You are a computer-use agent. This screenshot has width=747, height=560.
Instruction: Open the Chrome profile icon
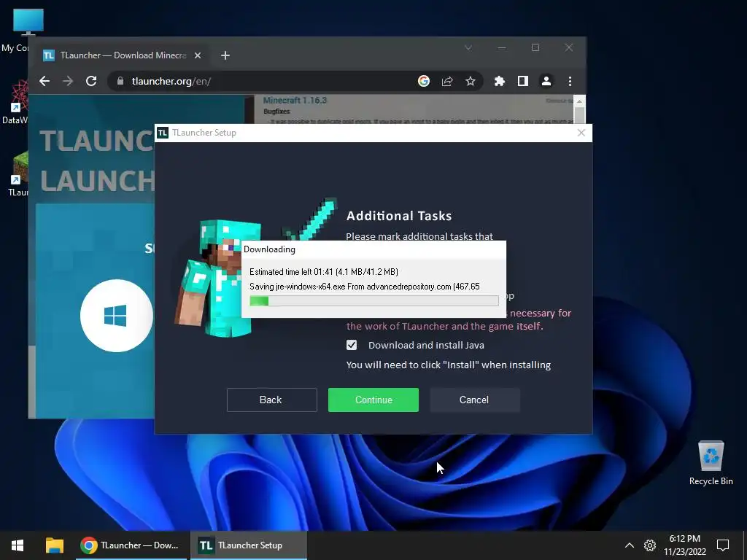[546, 81]
